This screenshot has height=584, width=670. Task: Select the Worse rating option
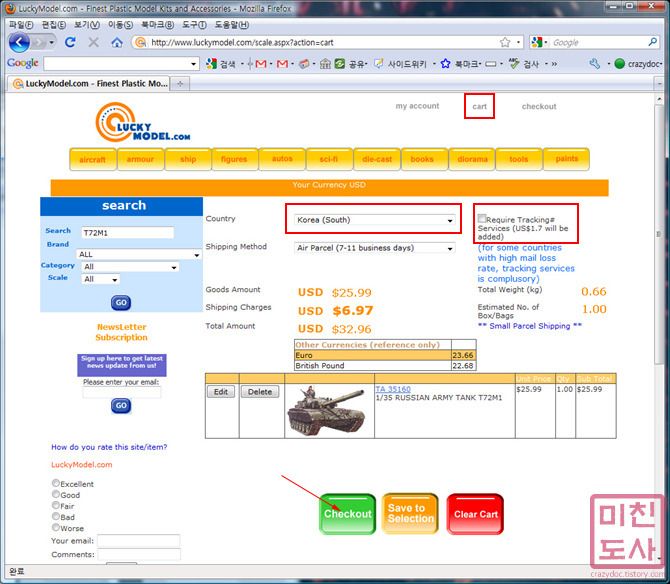tap(56, 528)
